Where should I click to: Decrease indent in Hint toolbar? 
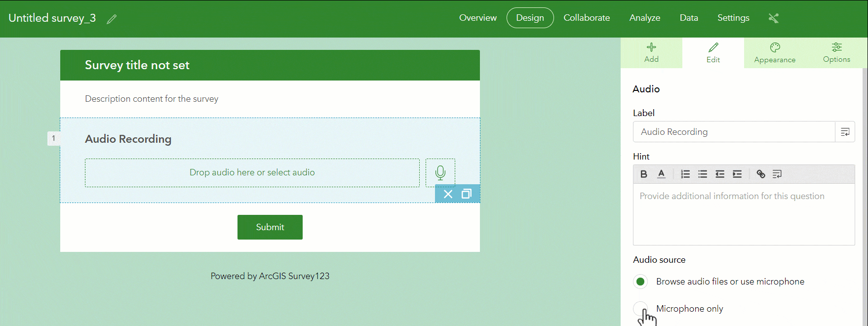719,174
